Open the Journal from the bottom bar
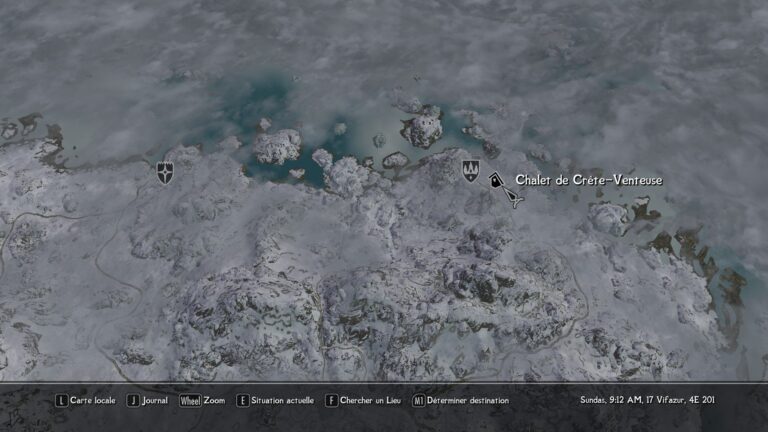 coord(155,400)
